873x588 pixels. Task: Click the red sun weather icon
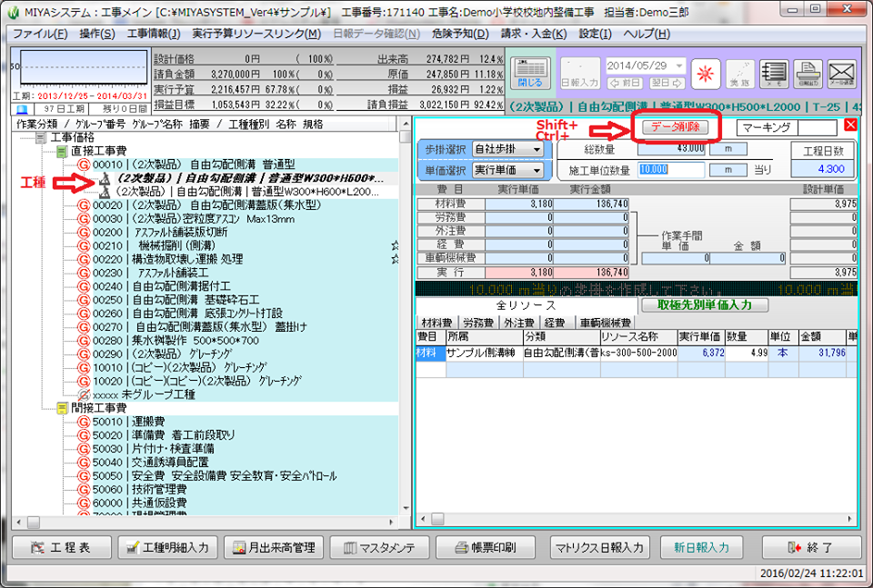coord(706,74)
